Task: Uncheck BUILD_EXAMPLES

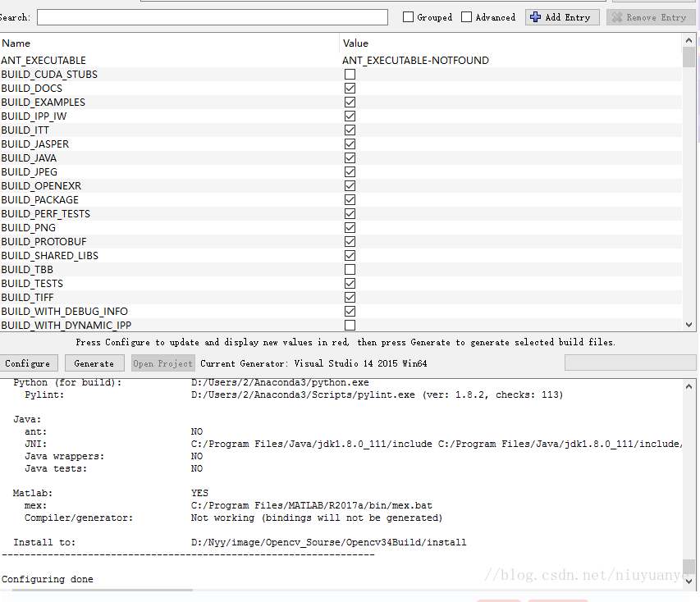Action: click(350, 102)
